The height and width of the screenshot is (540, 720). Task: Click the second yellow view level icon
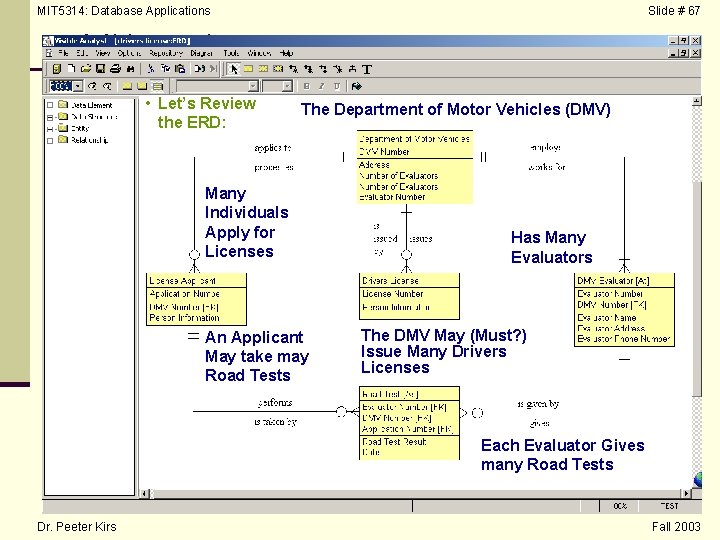pyautogui.click(x=142, y=86)
